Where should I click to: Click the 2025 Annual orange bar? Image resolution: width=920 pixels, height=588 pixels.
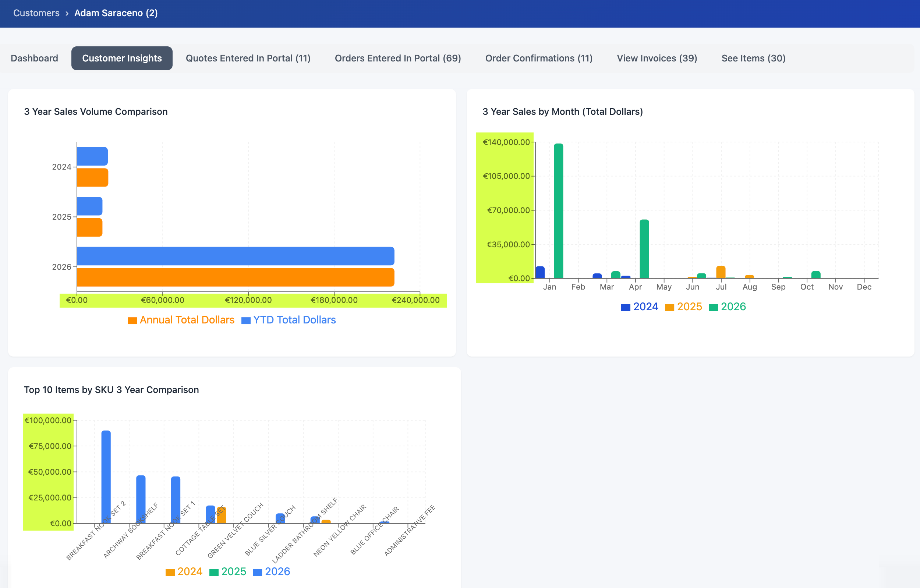(89, 227)
